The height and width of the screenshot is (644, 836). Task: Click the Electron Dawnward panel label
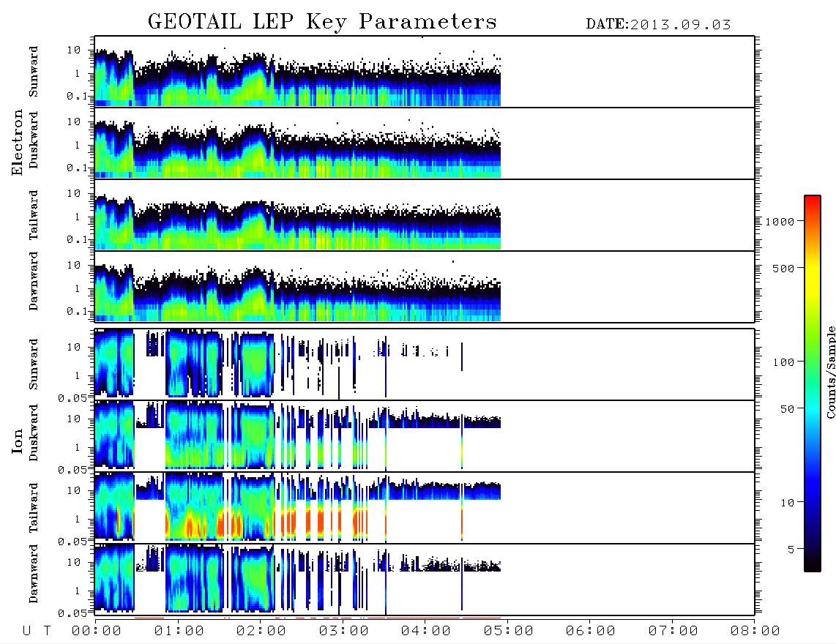34,281
